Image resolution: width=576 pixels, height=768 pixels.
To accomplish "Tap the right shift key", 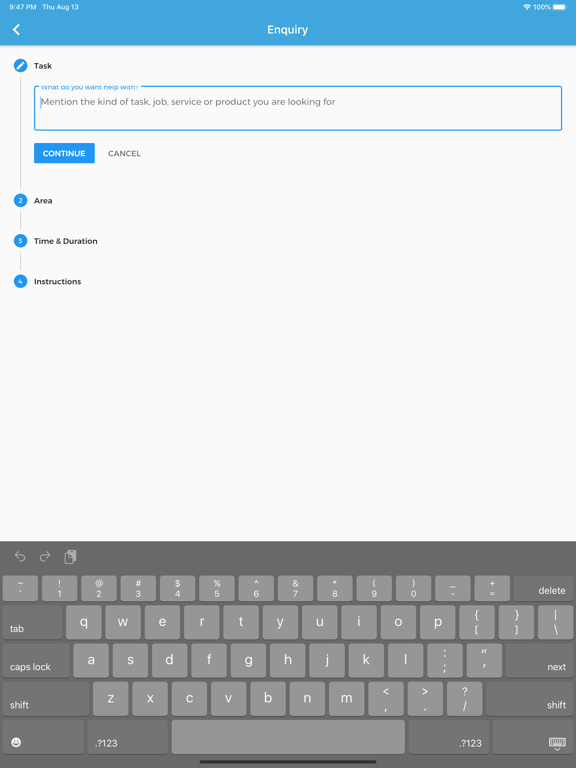I will [x=529, y=698].
